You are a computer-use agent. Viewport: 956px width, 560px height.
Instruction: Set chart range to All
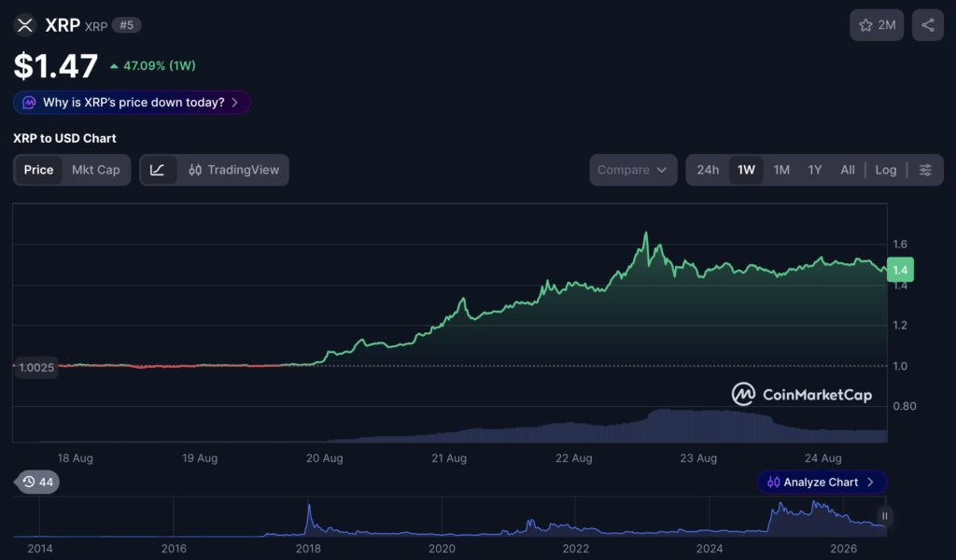point(848,170)
